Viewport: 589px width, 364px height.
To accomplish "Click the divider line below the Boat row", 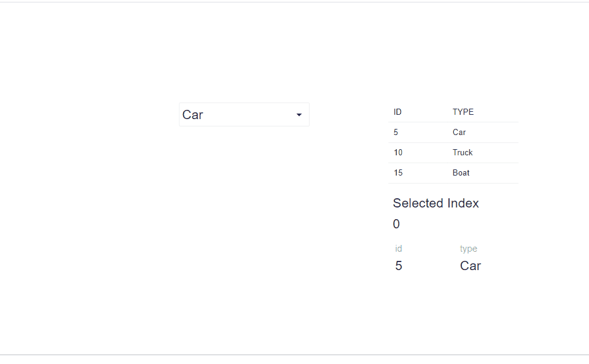I will point(453,183).
